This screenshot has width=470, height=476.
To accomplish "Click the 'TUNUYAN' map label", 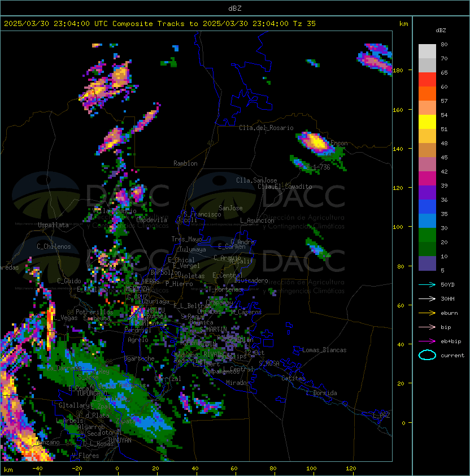I will [x=120, y=440].
